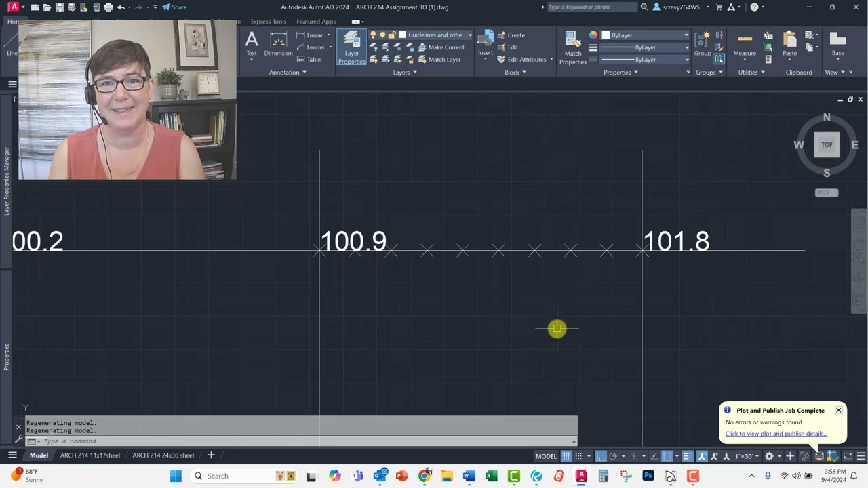
Task: Open Match Properties tool
Action: point(573,47)
